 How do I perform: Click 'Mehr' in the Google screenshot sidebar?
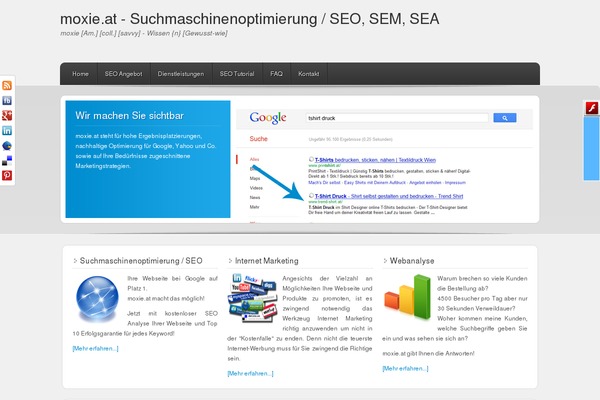point(254,207)
